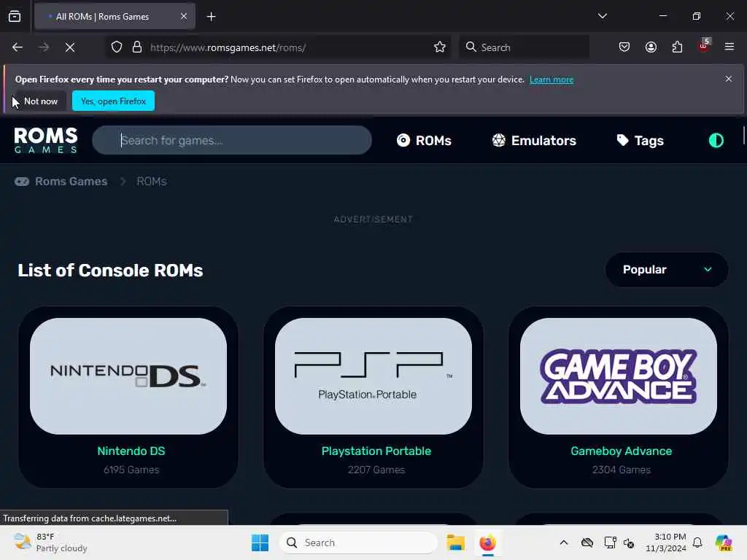This screenshot has height=560, width=747.
Task: Click the 2207 Games text
Action: coord(376,470)
